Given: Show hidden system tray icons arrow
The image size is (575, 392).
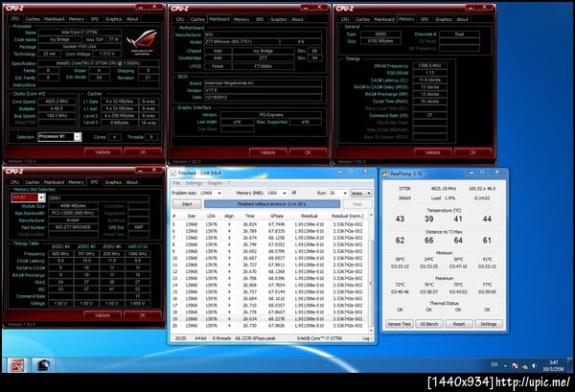Looking at the screenshot, I should tap(506, 365).
